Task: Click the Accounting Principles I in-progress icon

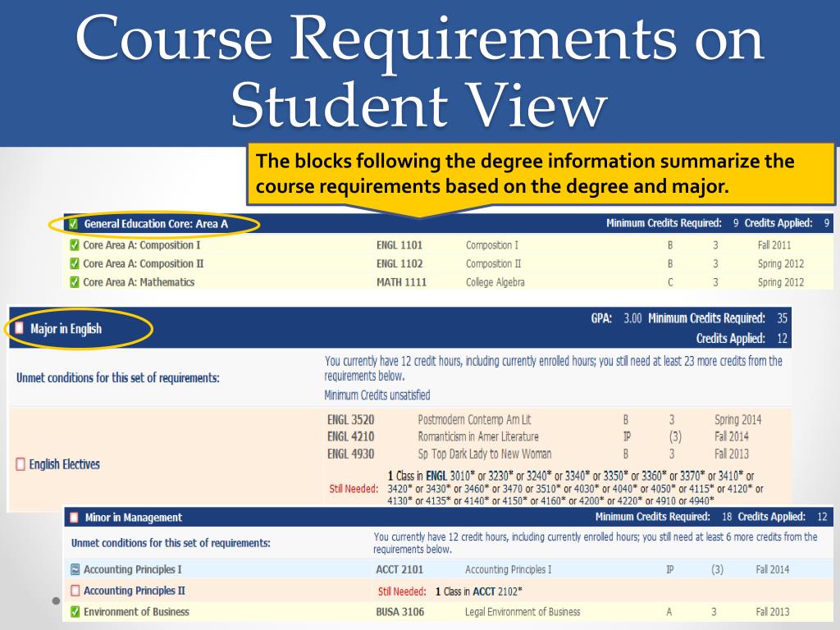Action: [x=75, y=569]
